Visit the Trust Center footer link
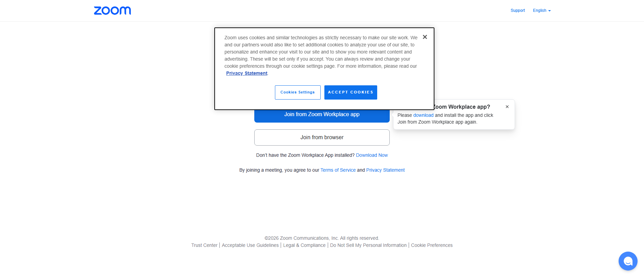The width and height of the screenshot is (644, 277). 204,245
